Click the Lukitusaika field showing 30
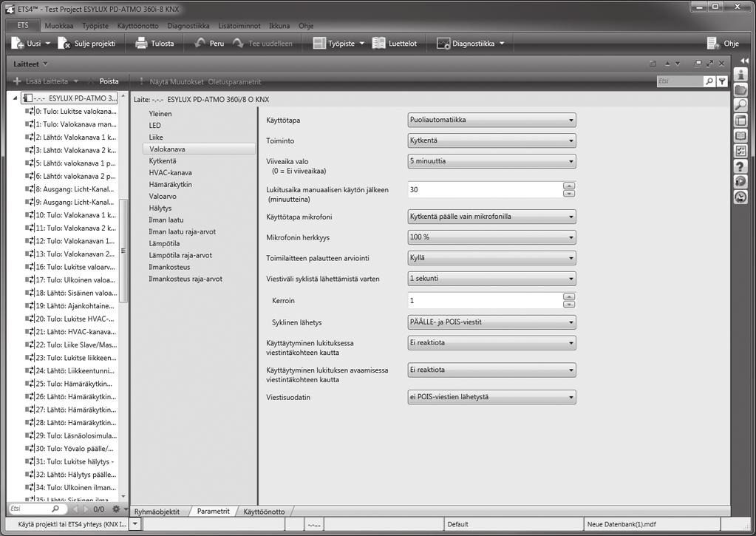 [x=485, y=189]
